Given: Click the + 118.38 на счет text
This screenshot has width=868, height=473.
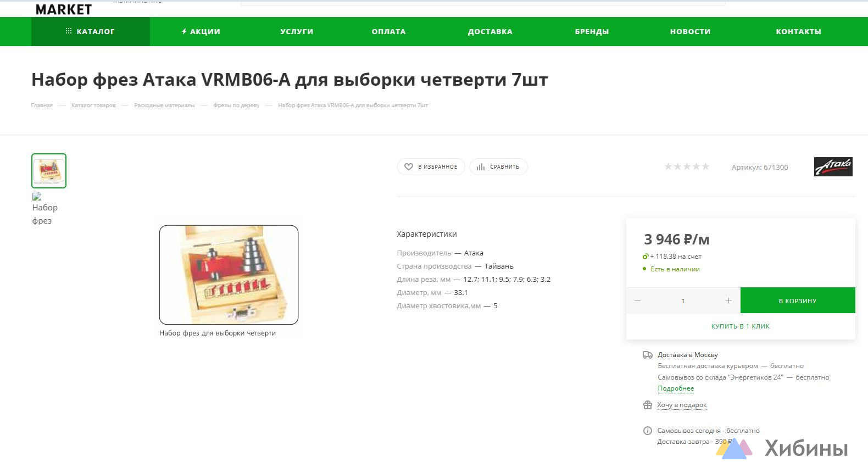Looking at the screenshot, I should pyautogui.click(x=676, y=257).
